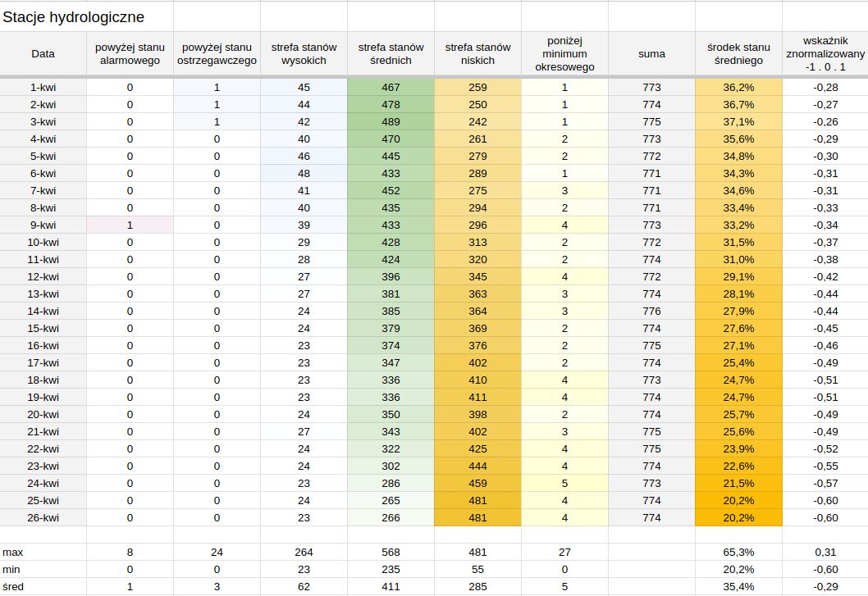This screenshot has height=596, width=868.
Task: Click the 'powyżej stanu ostrzegawczego' column header
Action: pos(217,54)
